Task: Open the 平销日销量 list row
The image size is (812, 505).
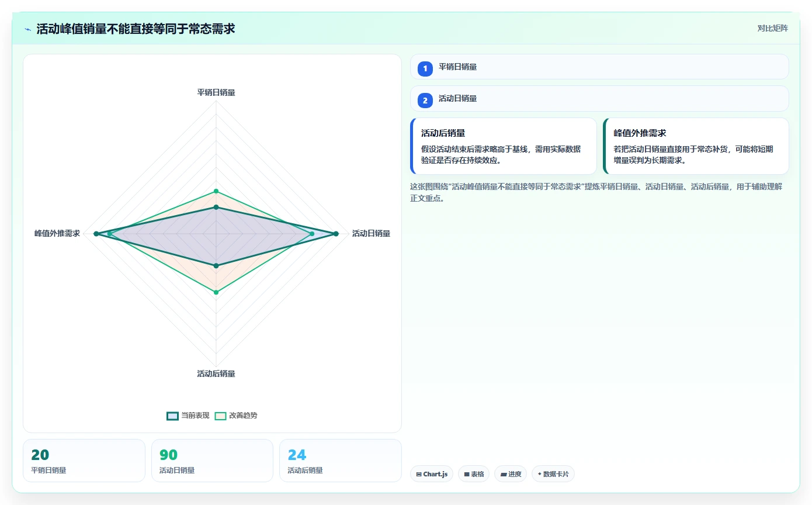Action: pos(599,67)
